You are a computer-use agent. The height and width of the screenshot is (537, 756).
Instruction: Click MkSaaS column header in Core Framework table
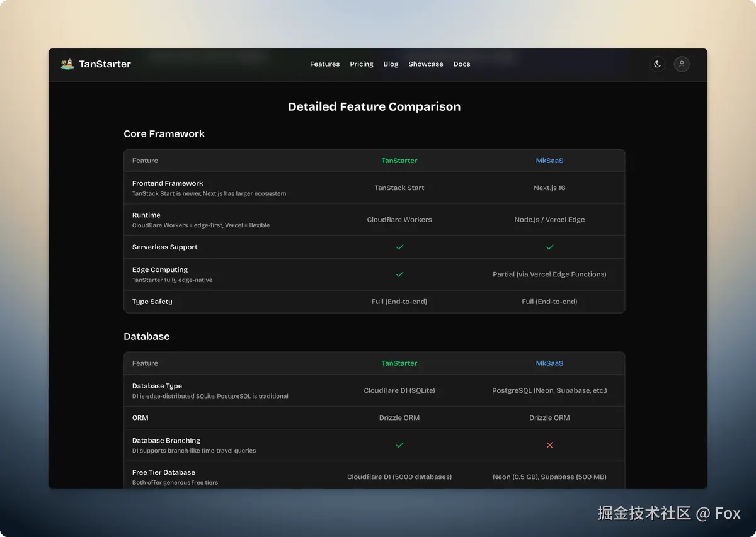point(549,161)
